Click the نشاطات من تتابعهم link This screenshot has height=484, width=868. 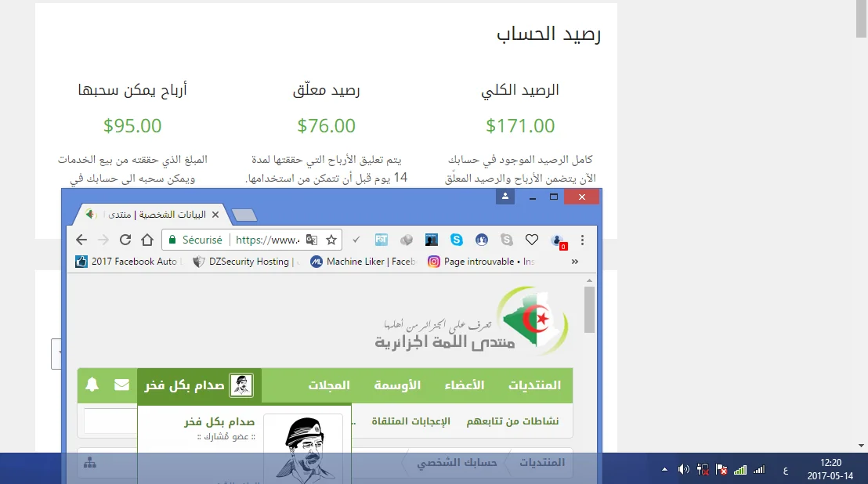[512, 421]
